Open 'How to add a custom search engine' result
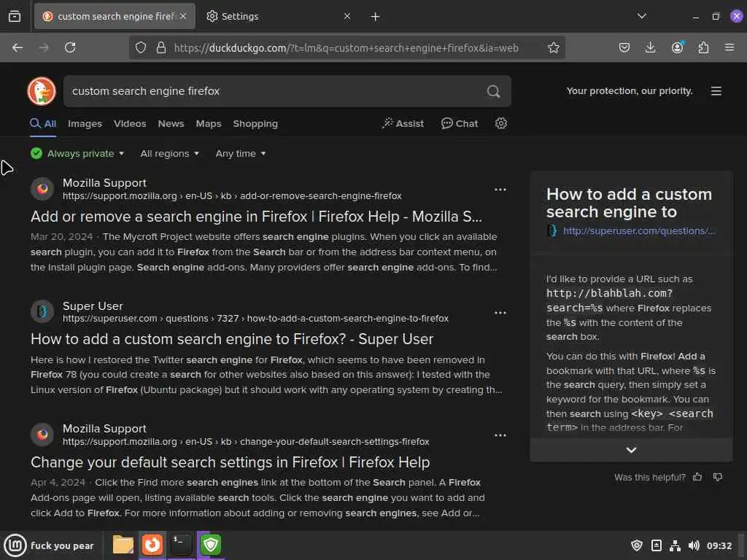Viewport: 747px width, 560px height. 232,339
